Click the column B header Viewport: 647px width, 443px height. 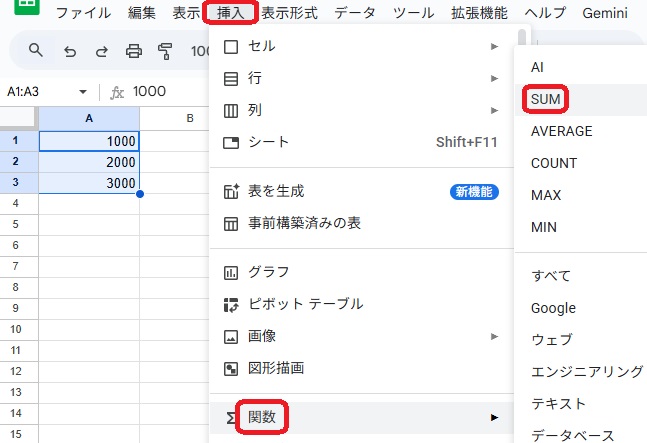(x=190, y=119)
